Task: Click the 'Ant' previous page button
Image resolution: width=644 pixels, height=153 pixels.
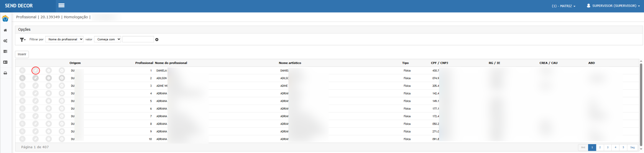Action: tap(583, 147)
